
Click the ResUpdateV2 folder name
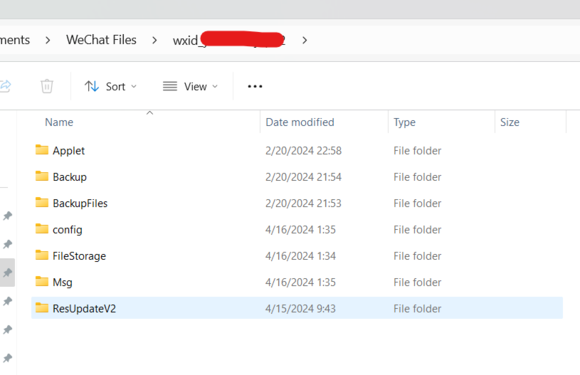[x=84, y=309]
